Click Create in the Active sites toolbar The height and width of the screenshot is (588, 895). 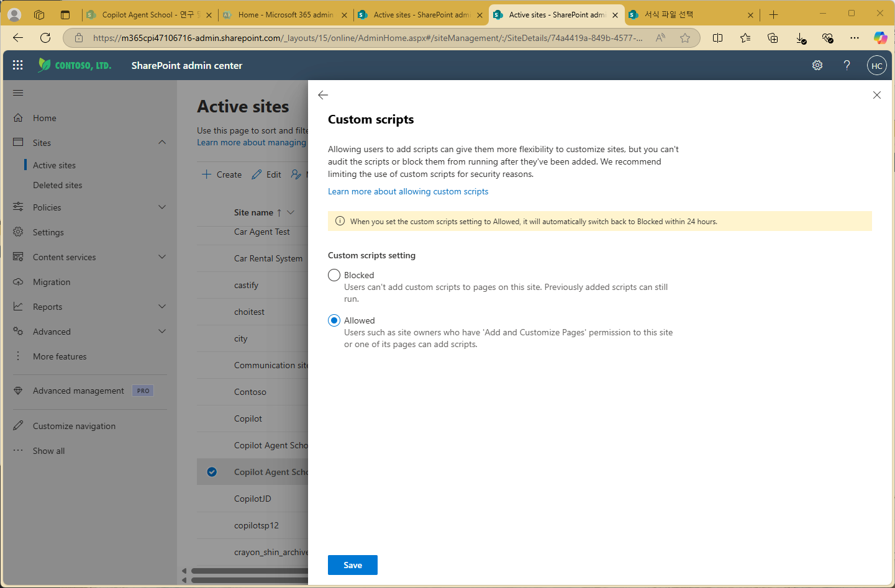[x=222, y=174]
